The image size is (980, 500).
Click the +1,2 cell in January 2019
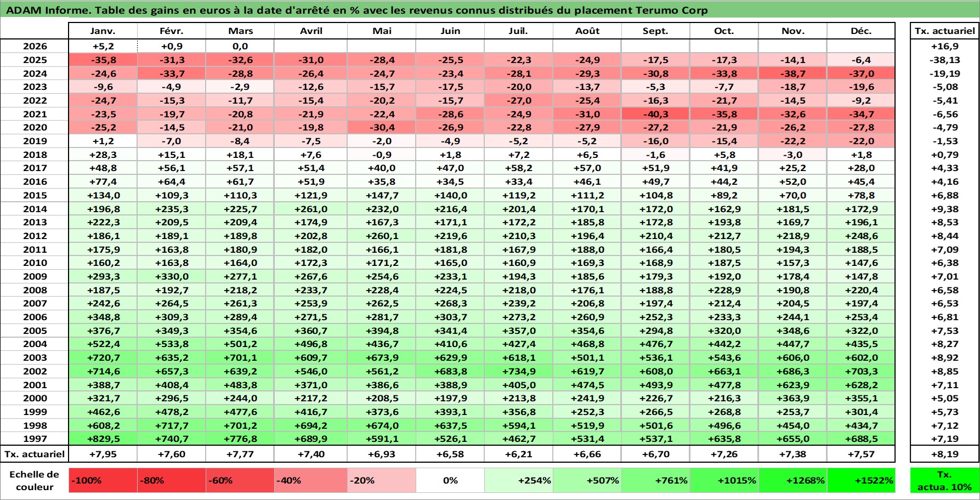(103, 141)
